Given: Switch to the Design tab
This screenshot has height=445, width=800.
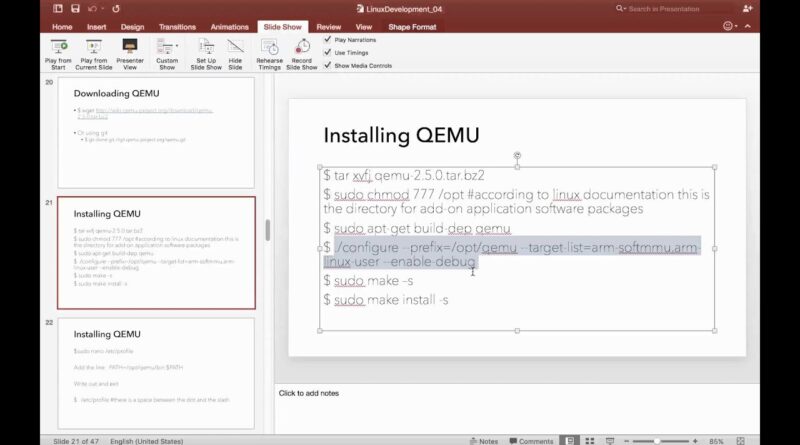Looking at the screenshot, I should [x=133, y=27].
